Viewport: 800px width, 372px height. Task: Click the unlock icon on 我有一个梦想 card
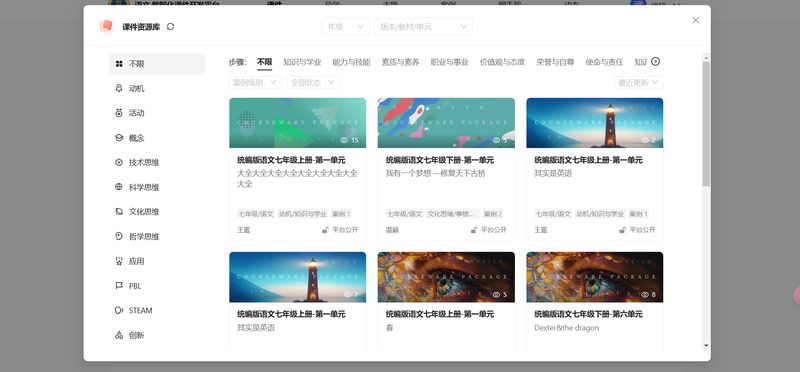[x=473, y=230]
